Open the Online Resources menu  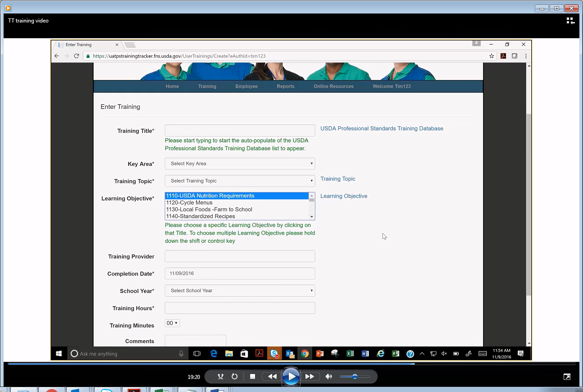(334, 86)
